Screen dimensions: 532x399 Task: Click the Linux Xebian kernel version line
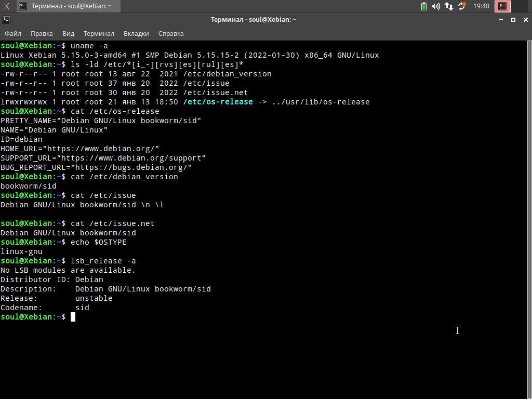[x=190, y=55]
